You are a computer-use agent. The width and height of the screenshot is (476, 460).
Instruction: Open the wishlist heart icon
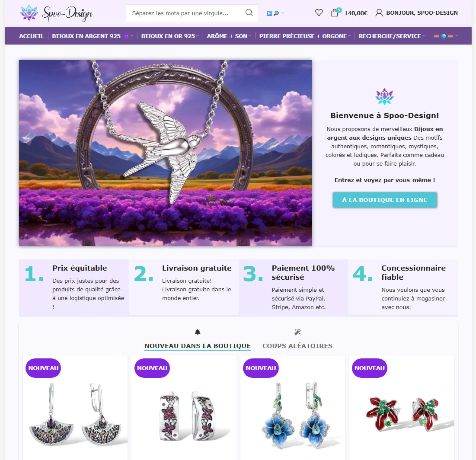[x=319, y=13]
